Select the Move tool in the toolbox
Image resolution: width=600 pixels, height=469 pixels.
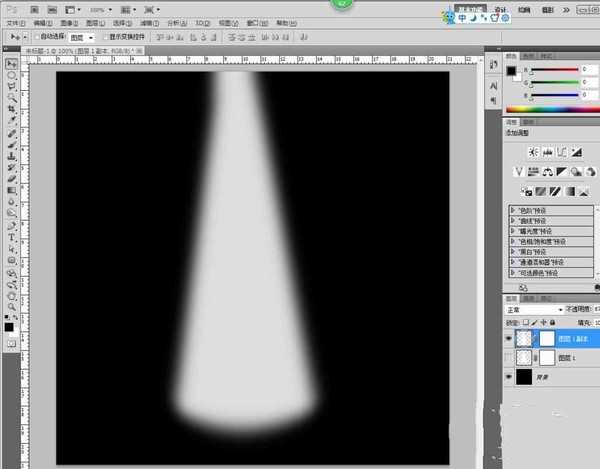pos(11,61)
